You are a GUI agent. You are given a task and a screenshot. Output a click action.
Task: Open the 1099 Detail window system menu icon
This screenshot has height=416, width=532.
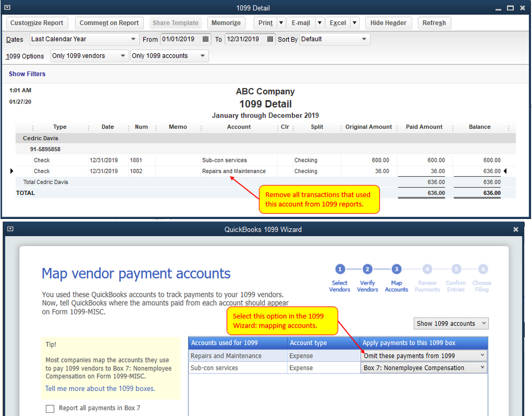pyautogui.click(x=7, y=7)
